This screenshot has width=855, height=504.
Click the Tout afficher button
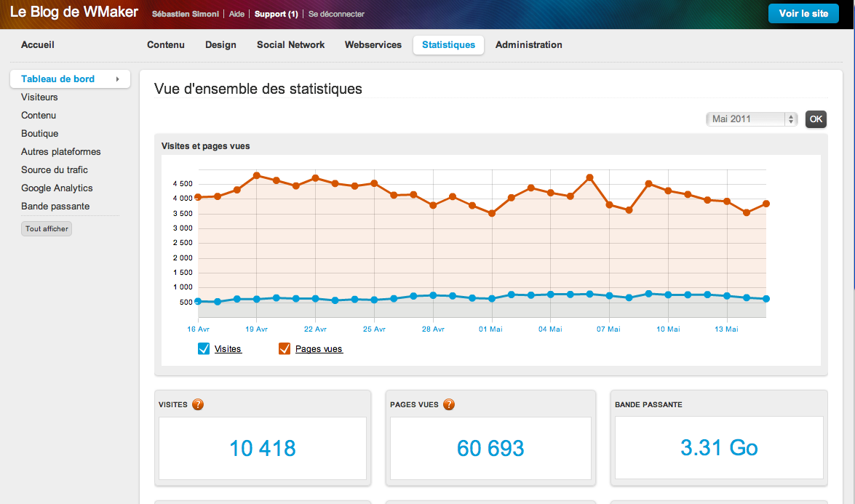[46, 228]
